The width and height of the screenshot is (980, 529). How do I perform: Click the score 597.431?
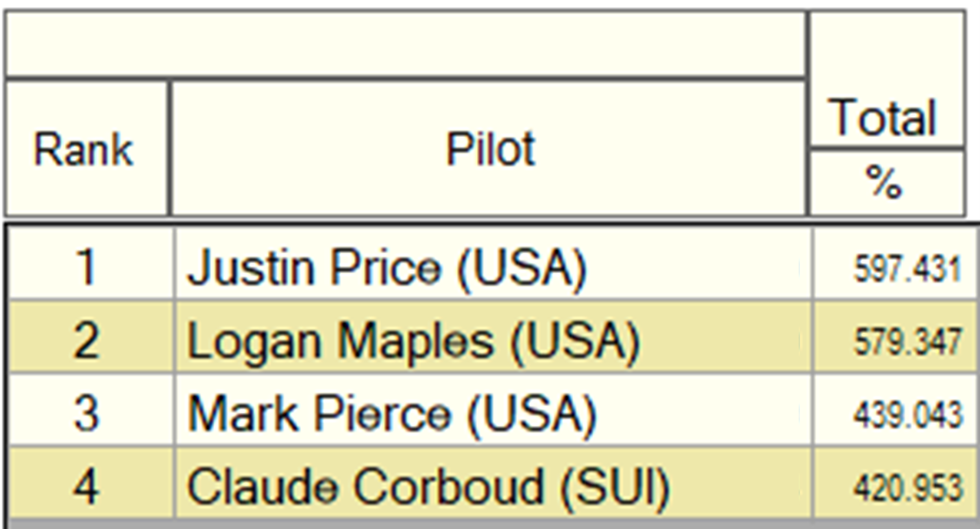907,270
